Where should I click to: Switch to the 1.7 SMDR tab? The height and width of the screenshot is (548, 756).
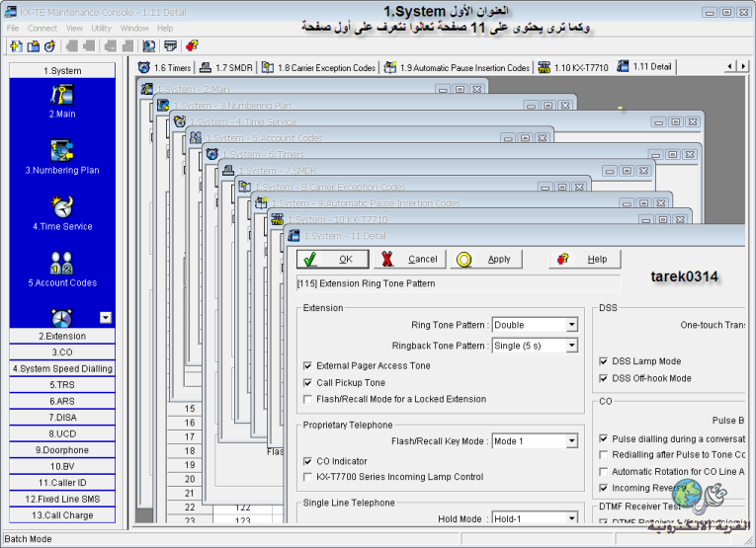click(226, 67)
